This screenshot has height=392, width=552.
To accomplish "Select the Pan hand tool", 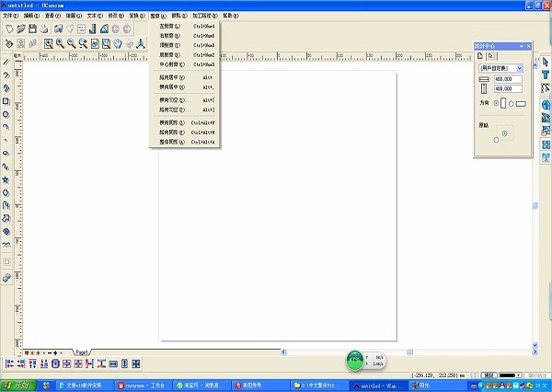I will coord(118,43).
